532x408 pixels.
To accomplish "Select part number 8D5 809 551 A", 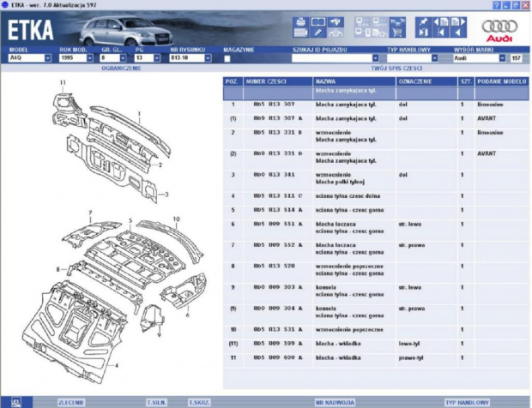I will (278, 224).
